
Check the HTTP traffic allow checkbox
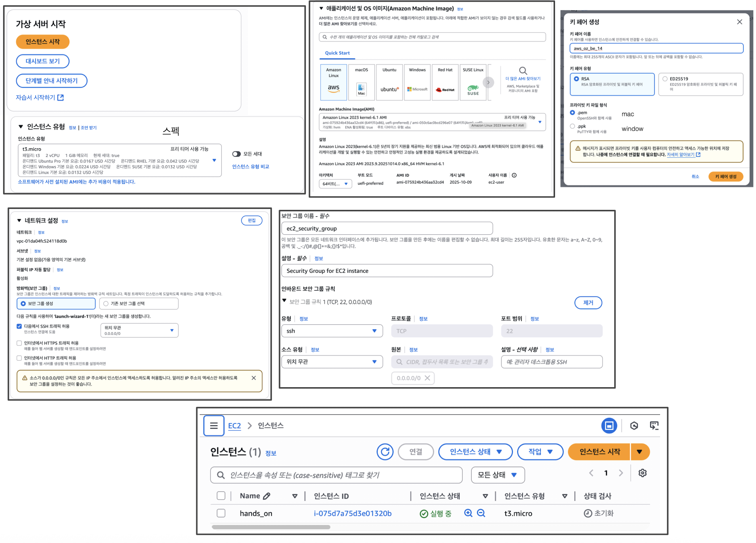[x=19, y=358]
